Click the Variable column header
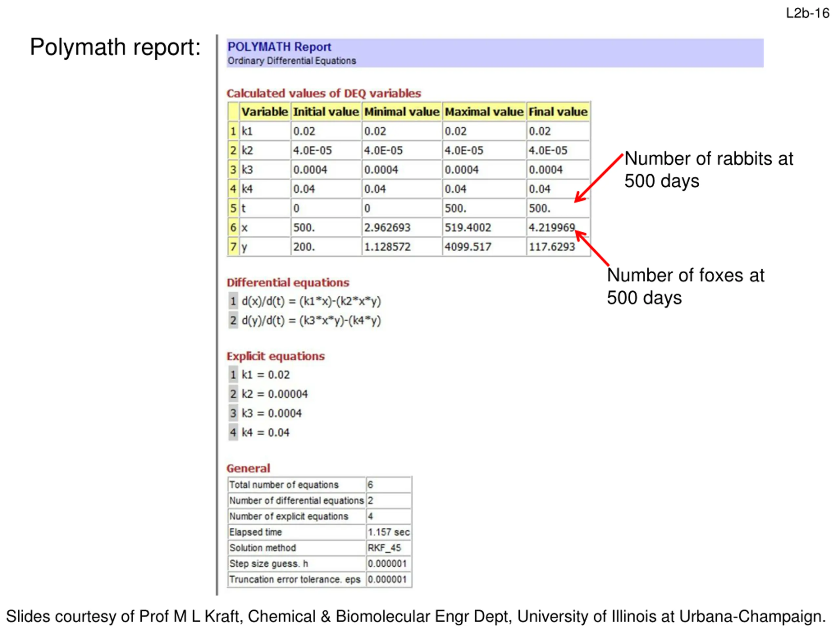 click(x=265, y=112)
